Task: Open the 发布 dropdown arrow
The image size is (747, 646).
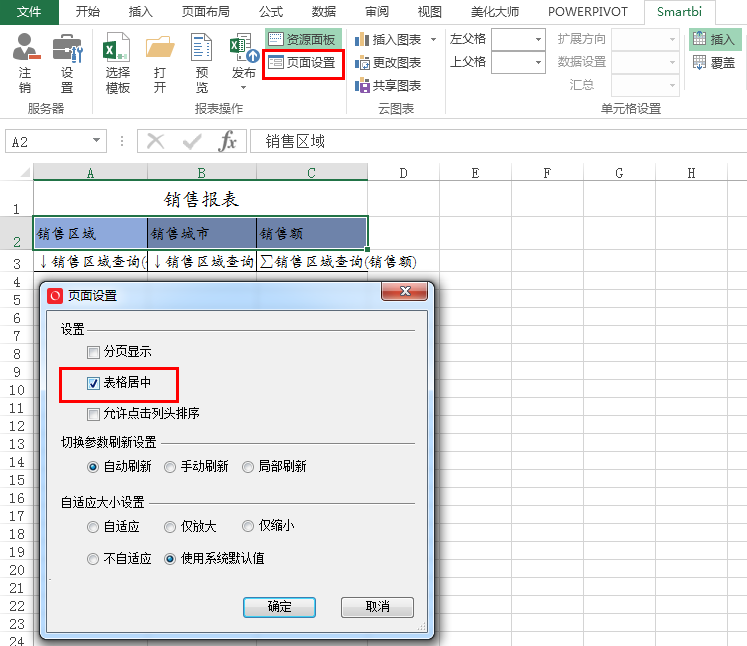Action: (x=243, y=88)
